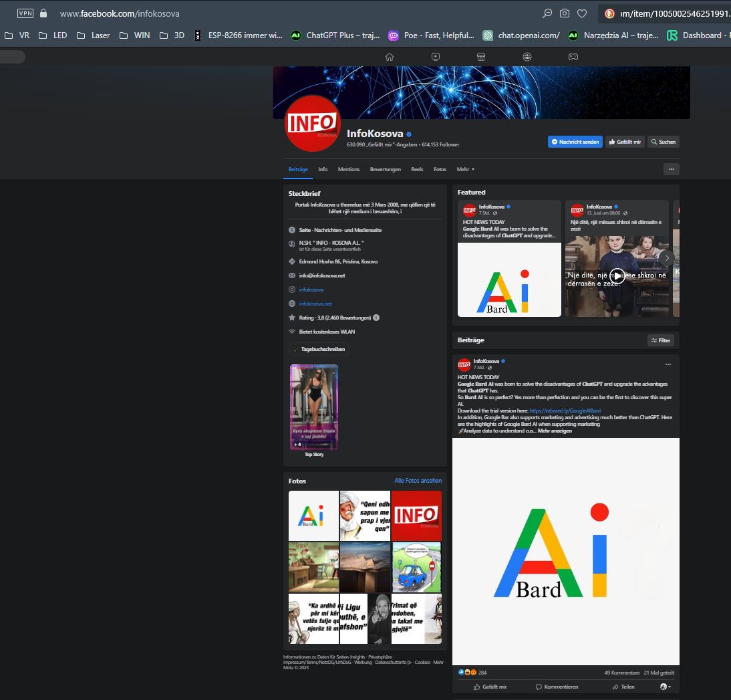The image size is (731, 700).
Task: Click Teilen to share post
Action: tap(623, 687)
